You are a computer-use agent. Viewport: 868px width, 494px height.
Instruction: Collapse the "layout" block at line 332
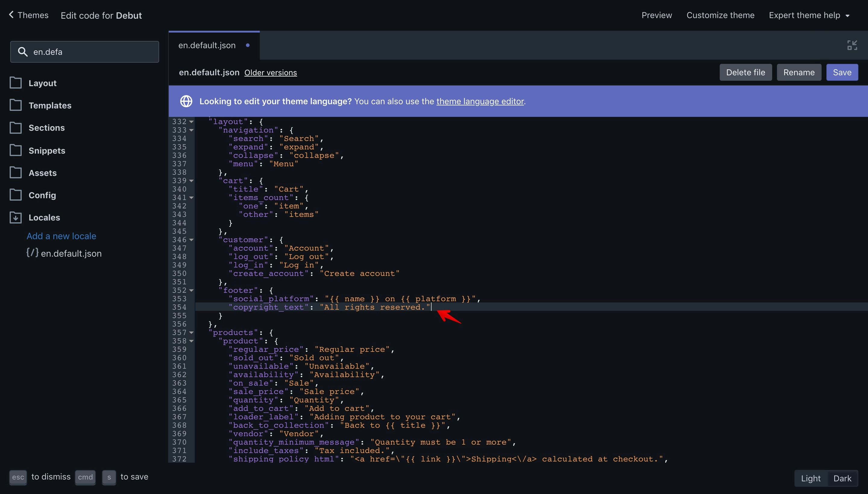(191, 122)
